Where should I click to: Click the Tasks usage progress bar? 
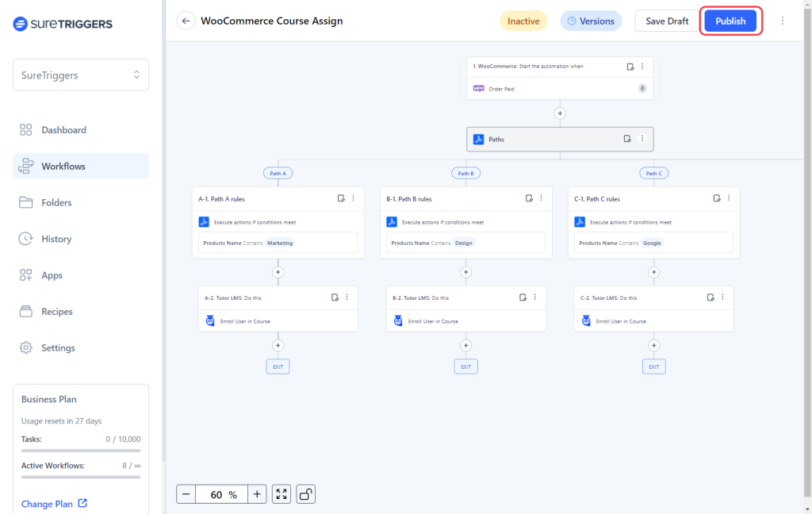[x=81, y=451]
